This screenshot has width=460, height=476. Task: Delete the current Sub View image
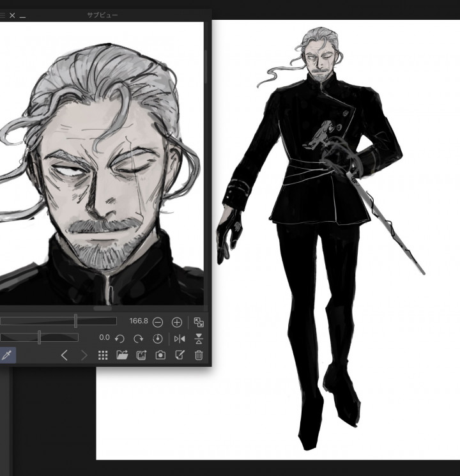point(199,356)
